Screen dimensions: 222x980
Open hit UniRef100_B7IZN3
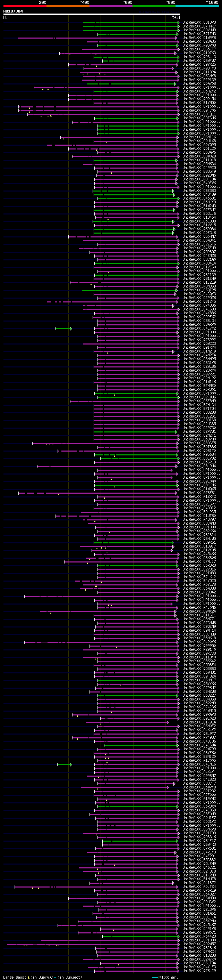click(199, 34)
